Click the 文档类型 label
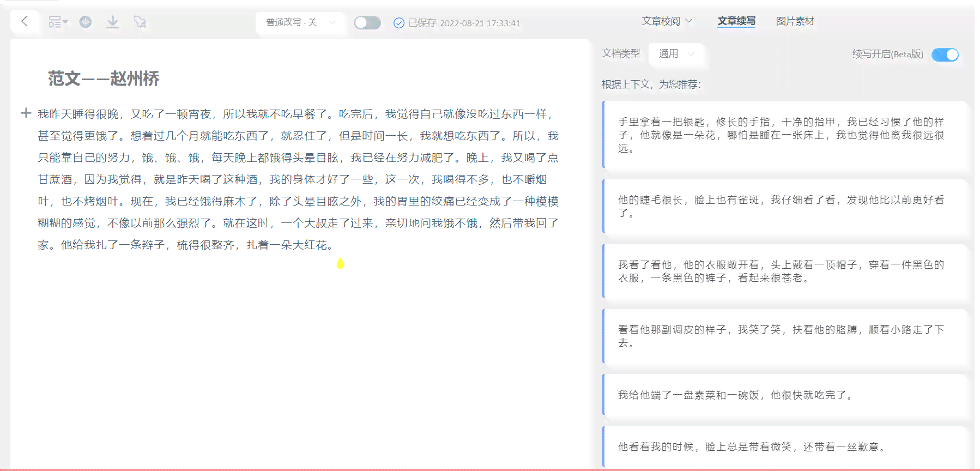 [621, 53]
